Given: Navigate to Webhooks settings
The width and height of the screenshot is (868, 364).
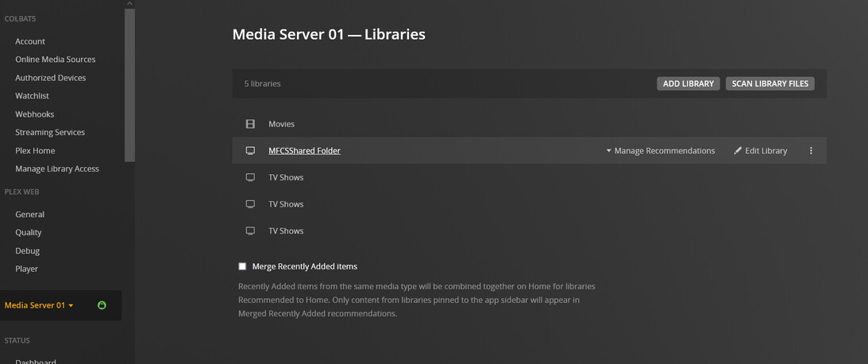Looking at the screenshot, I should [35, 114].
